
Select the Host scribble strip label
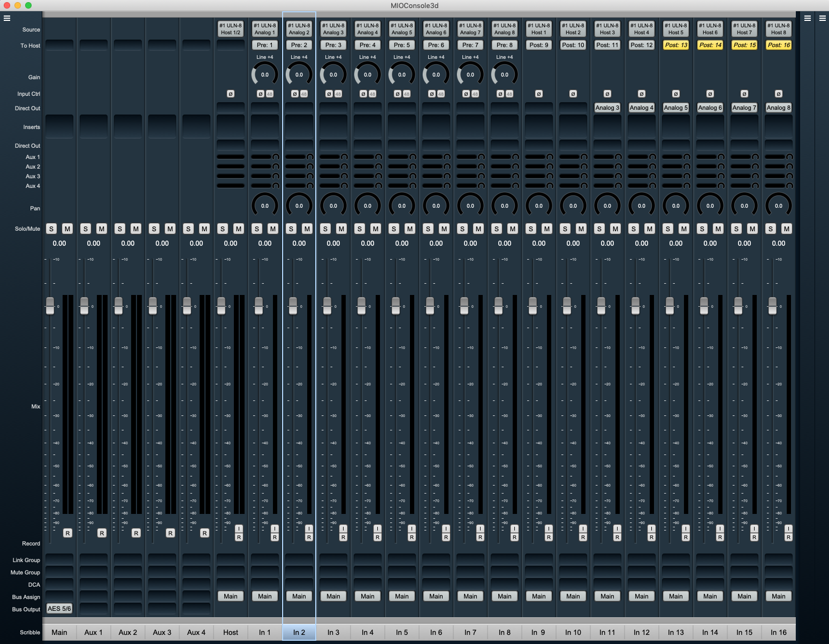tap(231, 632)
